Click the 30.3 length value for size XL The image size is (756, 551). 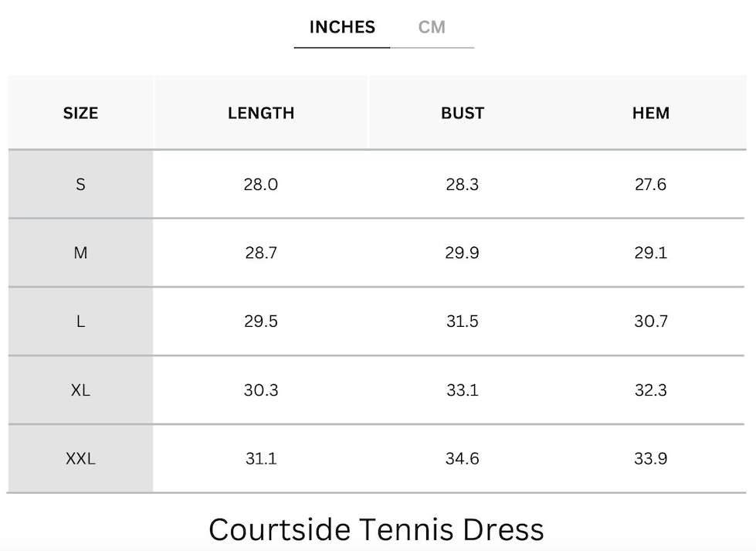click(263, 389)
